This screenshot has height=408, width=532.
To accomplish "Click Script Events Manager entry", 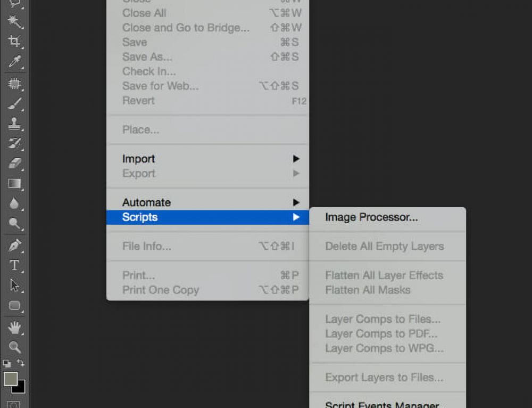I will [382, 404].
